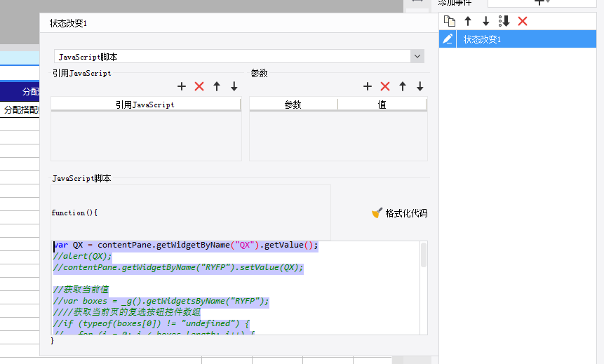The width and height of the screenshot is (604, 364).
Task: Click the 参数 column header
Action: pos(293,105)
